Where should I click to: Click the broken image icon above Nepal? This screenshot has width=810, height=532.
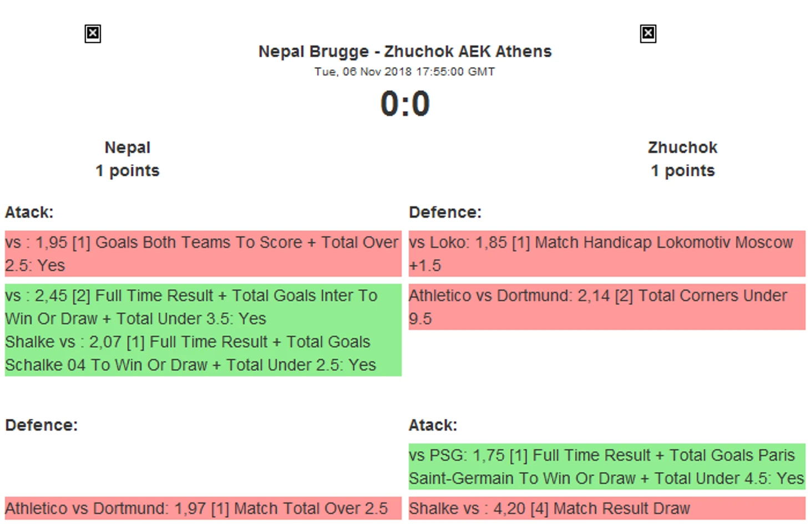point(93,34)
